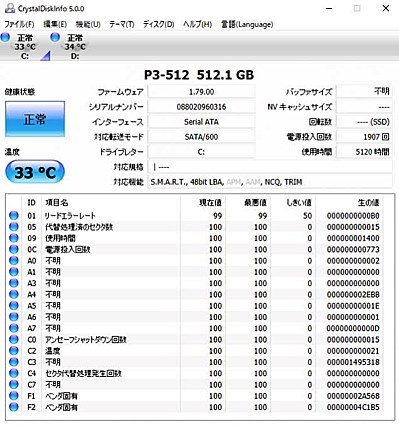Viewport: 399px width, 425px height.
Task: Click the supported features field with S.M.A.R.T.
Action: [x=269, y=182]
